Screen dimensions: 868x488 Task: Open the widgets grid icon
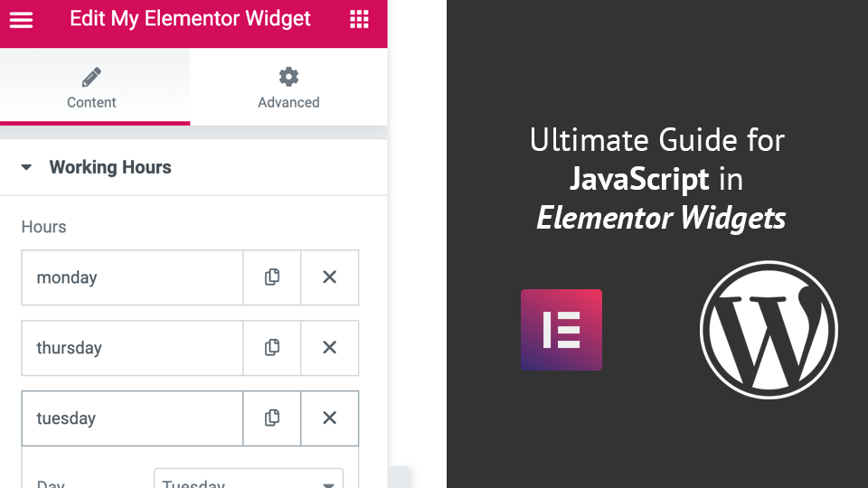(x=359, y=19)
